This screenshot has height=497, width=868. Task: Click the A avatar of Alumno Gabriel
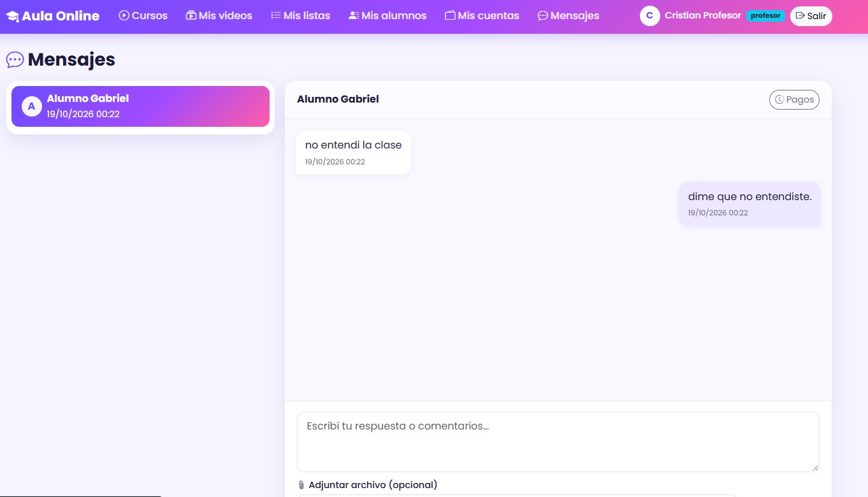[32, 106]
